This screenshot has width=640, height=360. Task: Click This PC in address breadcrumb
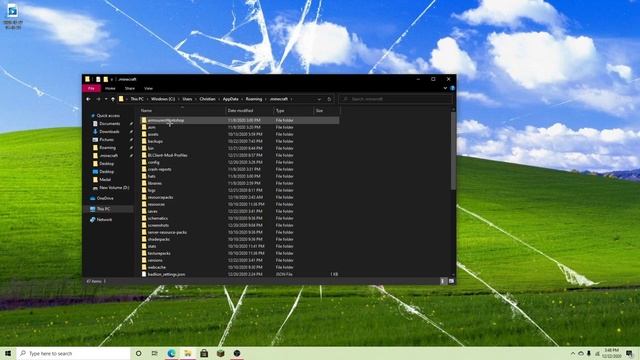pyautogui.click(x=137, y=99)
